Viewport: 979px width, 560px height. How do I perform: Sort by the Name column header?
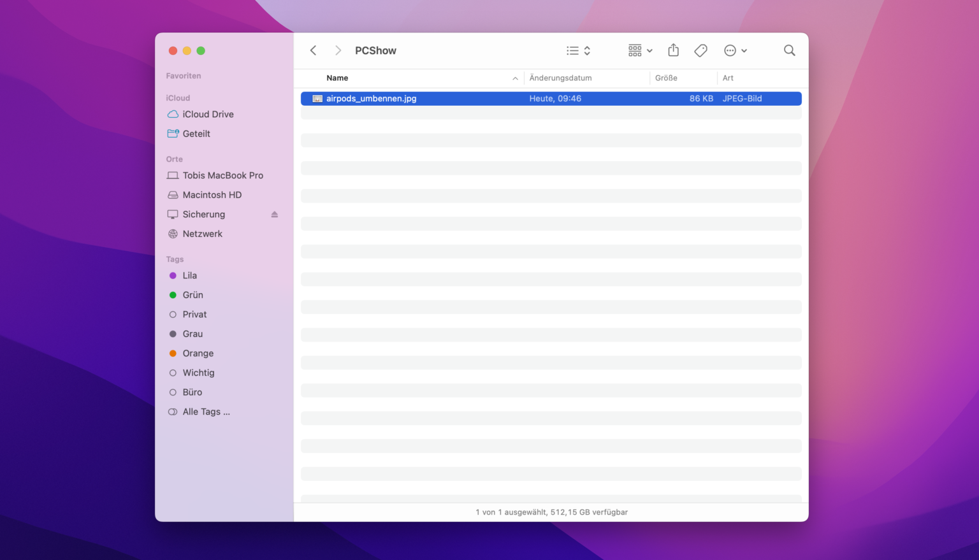tap(337, 78)
